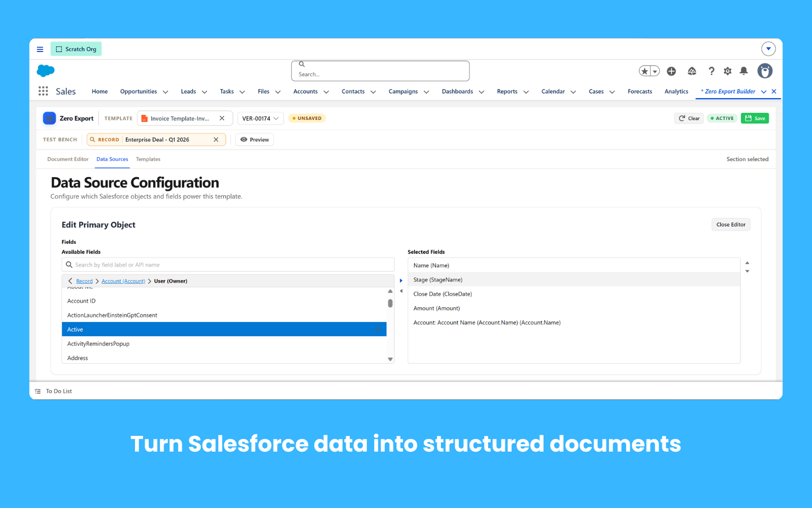812x508 pixels.
Task: Open the Reports nav dropdown
Action: pos(526,92)
